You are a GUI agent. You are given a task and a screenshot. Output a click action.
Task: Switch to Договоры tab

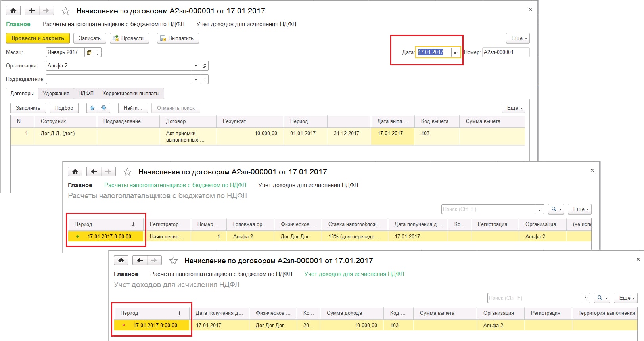click(x=22, y=94)
